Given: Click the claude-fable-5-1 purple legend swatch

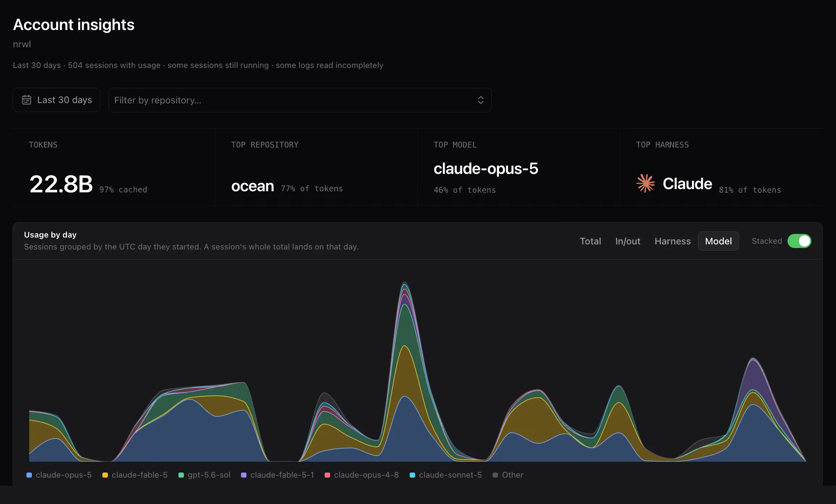Looking at the screenshot, I should pyautogui.click(x=244, y=475).
